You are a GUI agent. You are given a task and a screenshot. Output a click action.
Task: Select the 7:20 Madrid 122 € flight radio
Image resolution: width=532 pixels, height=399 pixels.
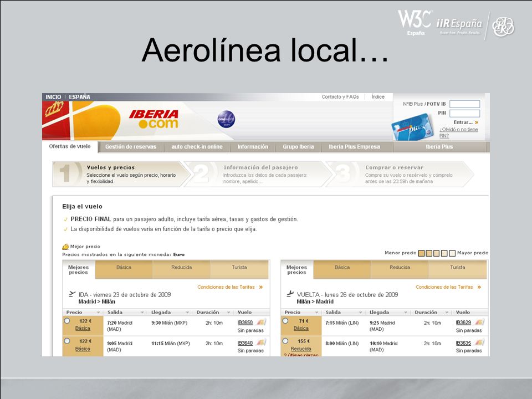point(67,321)
